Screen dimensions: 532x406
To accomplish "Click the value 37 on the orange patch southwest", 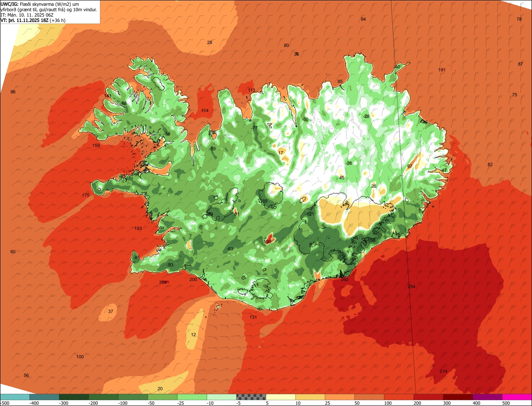I will (111, 311).
